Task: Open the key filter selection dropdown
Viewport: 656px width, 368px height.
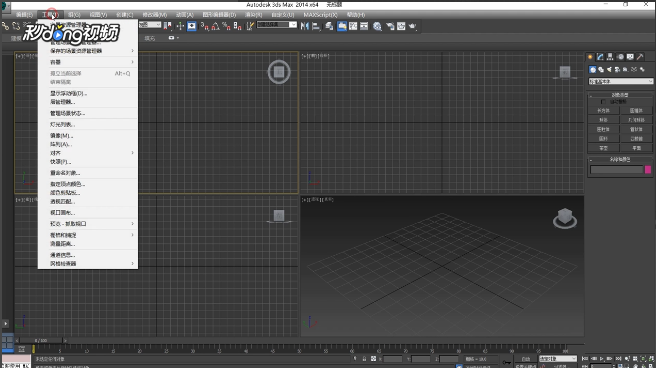Action: pos(557,359)
